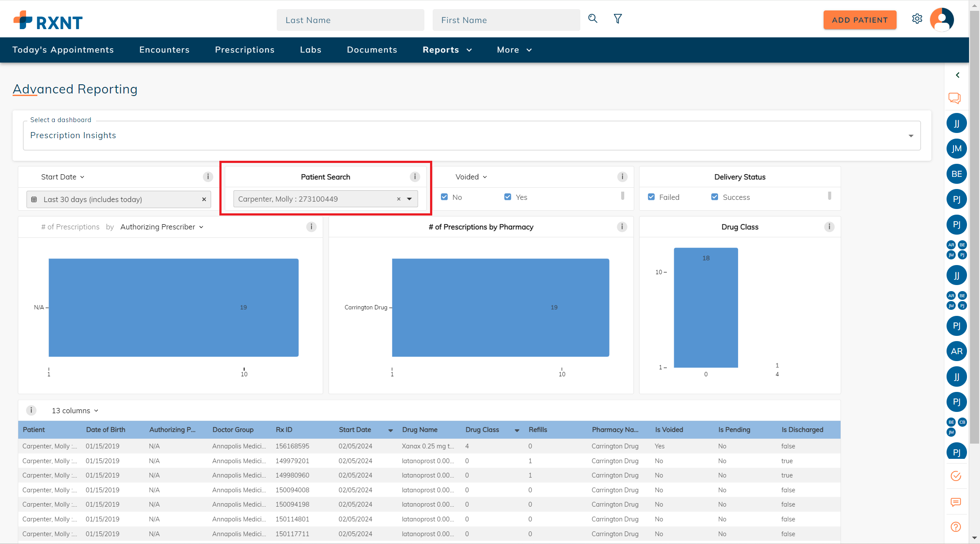Open the Labs tab

tap(311, 50)
